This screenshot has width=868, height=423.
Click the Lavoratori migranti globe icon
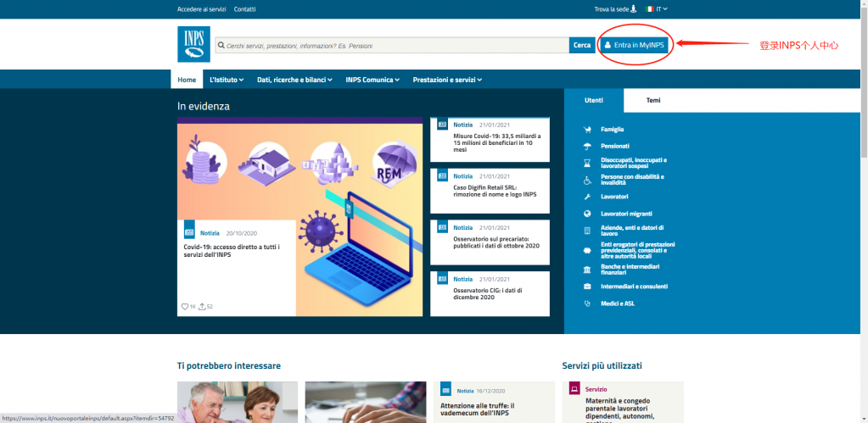pyautogui.click(x=586, y=214)
